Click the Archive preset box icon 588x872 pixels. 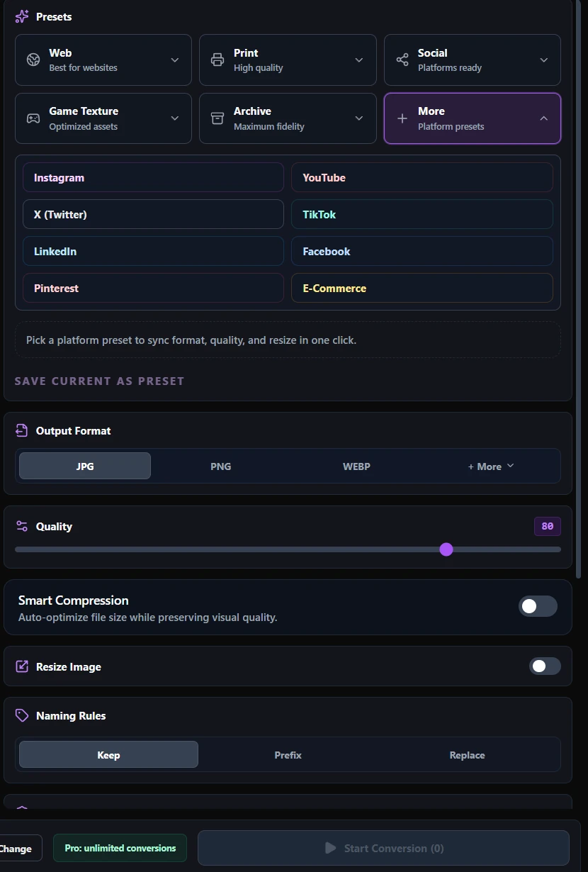click(217, 118)
